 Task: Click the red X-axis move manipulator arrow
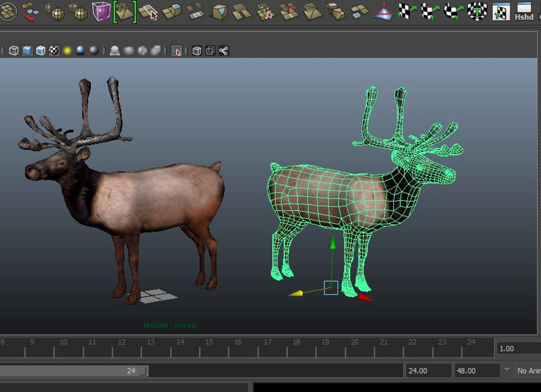pos(365,297)
